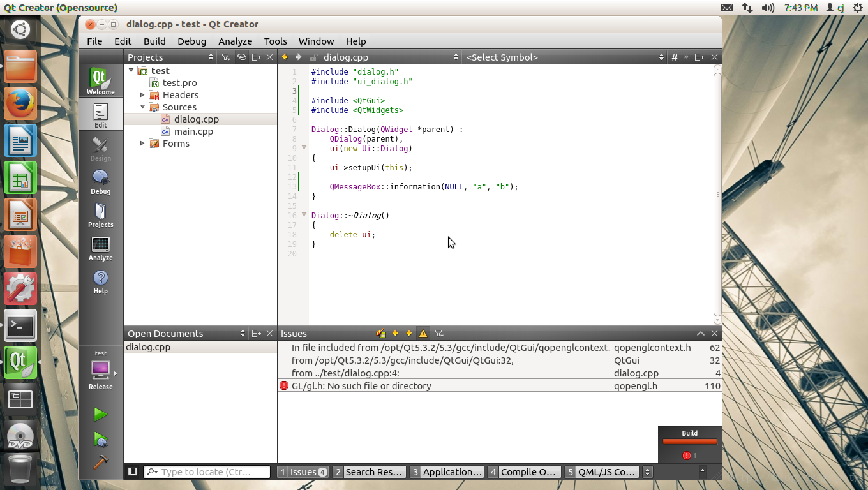Open the Debug menu
Viewport: 868px width, 490px height.
tap(191, 41)
